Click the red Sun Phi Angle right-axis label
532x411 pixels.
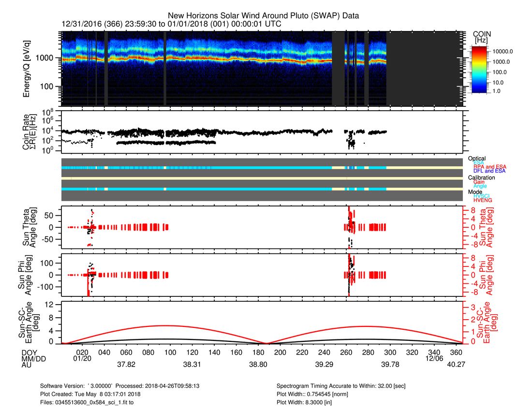point(491,275)
